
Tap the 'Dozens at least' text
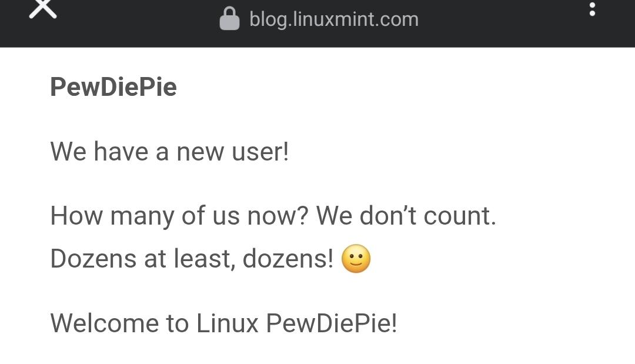coord(142,259)
